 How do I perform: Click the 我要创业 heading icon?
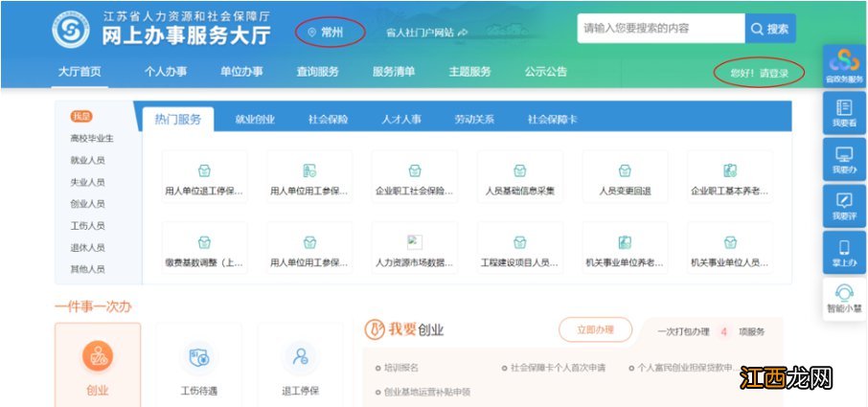click(375, 330)
